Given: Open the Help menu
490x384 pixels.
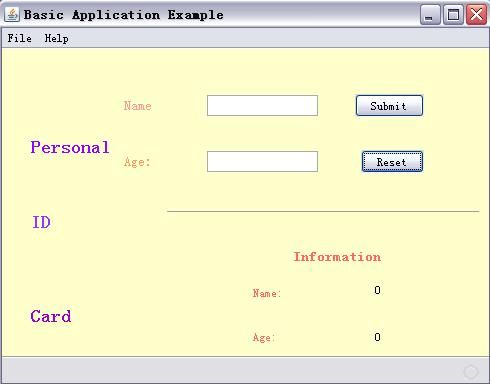Looking at the screenshot, I should coord(57,38).
